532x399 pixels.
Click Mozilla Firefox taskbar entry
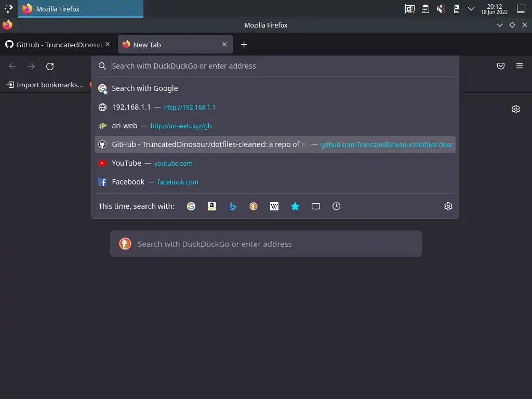tap(81, 9)
